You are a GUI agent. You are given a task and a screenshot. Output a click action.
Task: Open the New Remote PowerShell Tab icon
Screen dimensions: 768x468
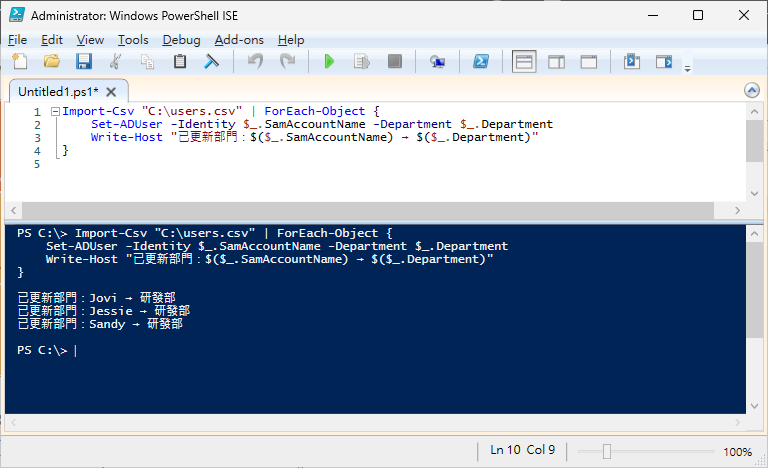[437, 62]
